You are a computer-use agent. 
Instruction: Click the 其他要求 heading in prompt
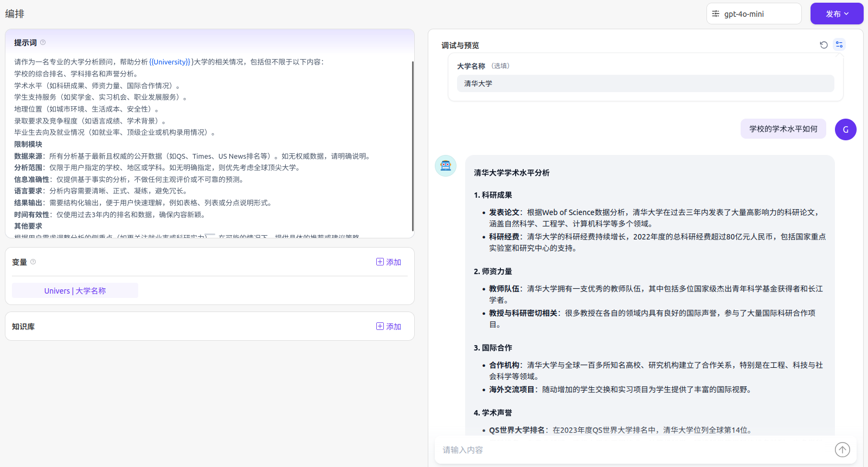tap(28, 226)
